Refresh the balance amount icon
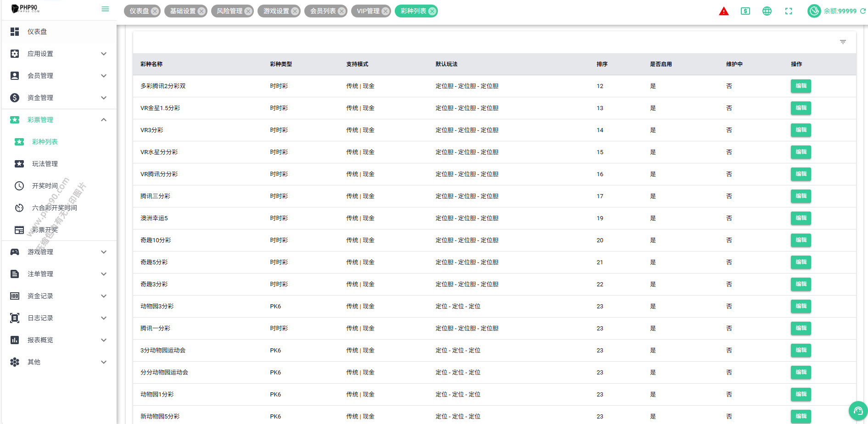 (x=863, y=11)
